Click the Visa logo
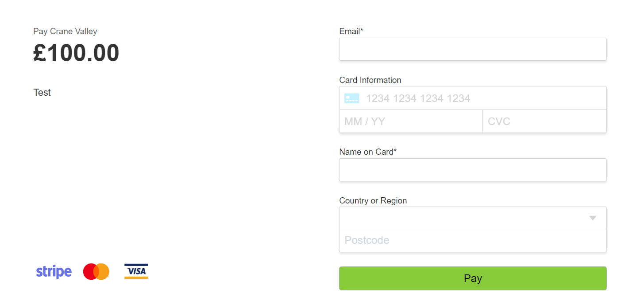Image resolution: width=644 pixels, height=305 pixels. click(x=136, y=271)
